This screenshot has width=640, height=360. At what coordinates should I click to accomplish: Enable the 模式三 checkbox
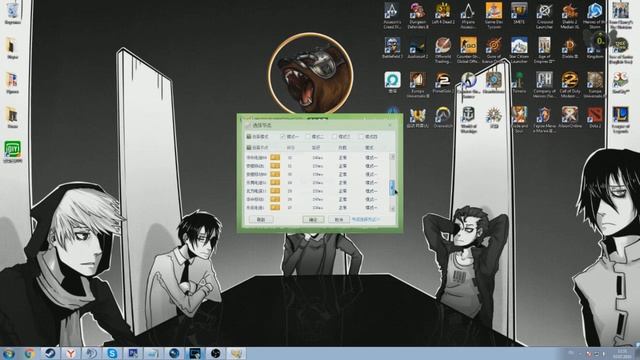coord(334,137)
